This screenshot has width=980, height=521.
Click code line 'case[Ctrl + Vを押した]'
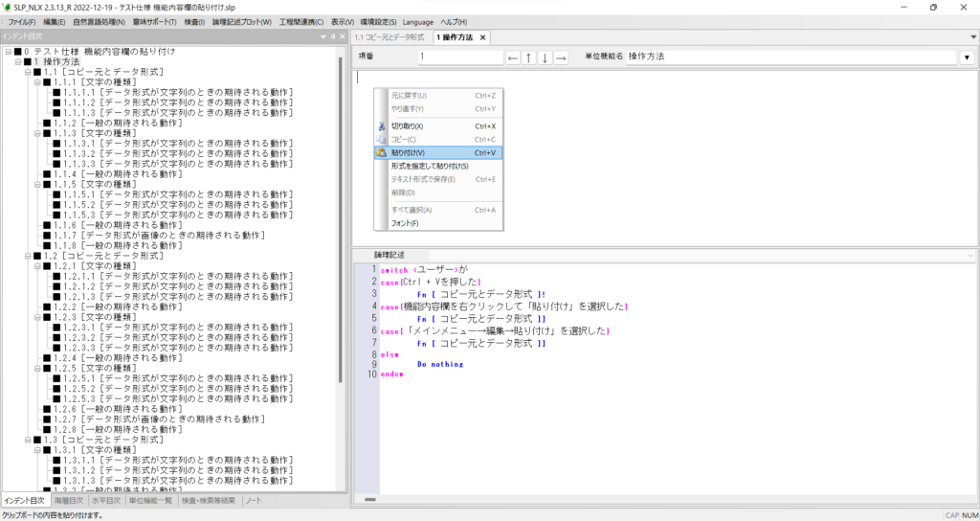(431, 282)
